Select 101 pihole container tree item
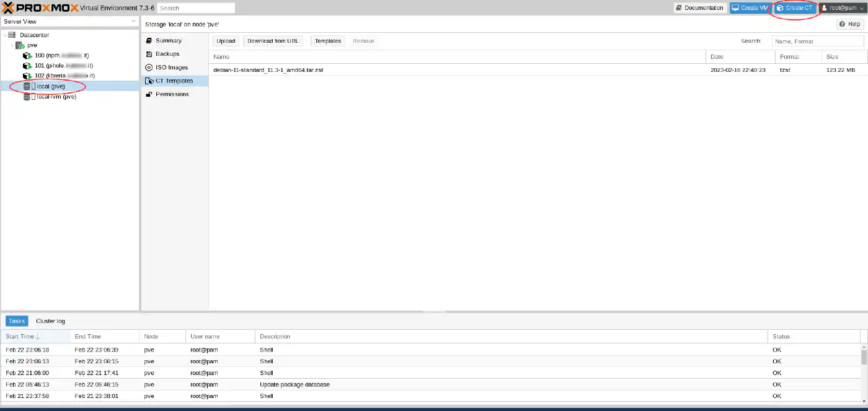The height and width of the screenshot is (411, 868). coord(69,65)
